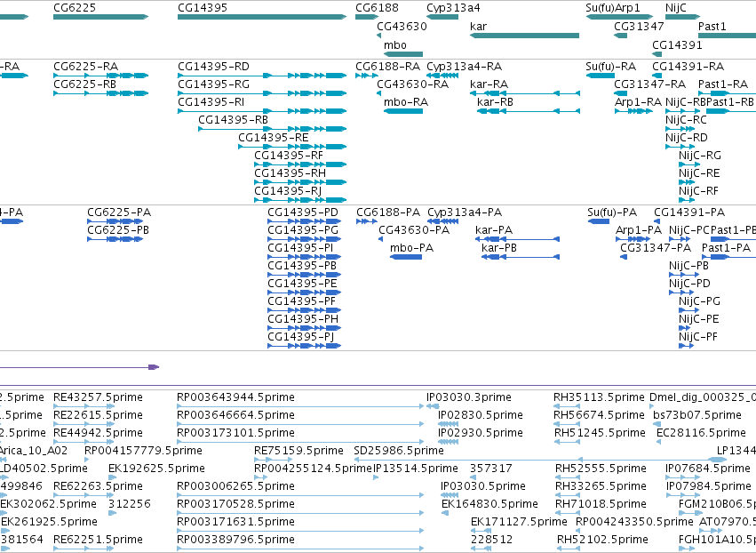The width and height of the screenshot is (756, 553).
Task: Select transcript kar-RB
Action: [495, 102]
